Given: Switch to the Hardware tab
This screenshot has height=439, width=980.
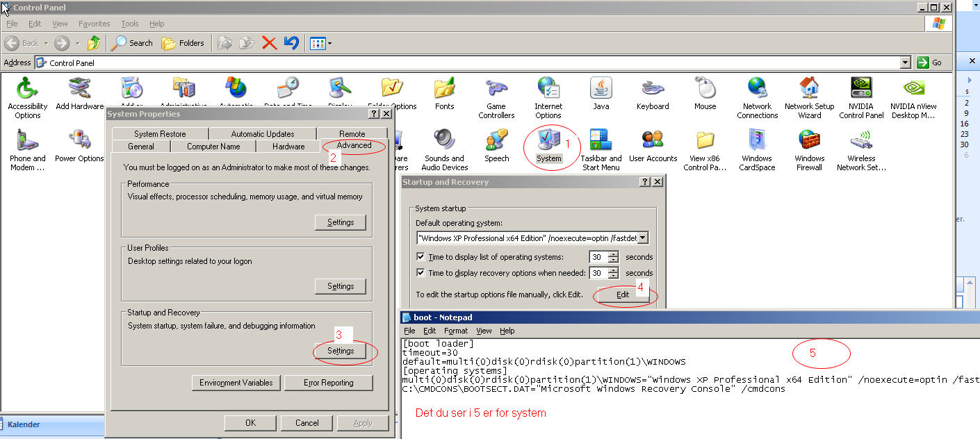Looking at the screenshot, I should pos(288,147).
